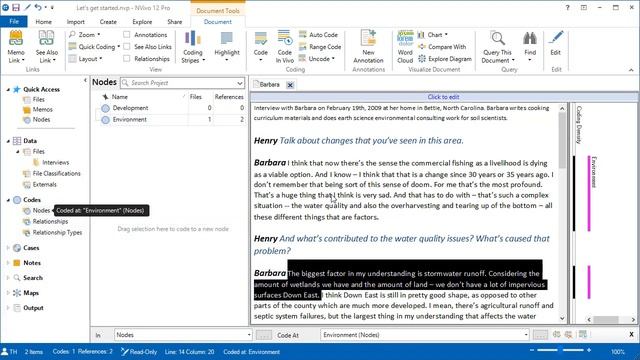The height and width of the screenshot is (360, 640).
Task: Open the Memo Link tool
Action: pos(16,47)
